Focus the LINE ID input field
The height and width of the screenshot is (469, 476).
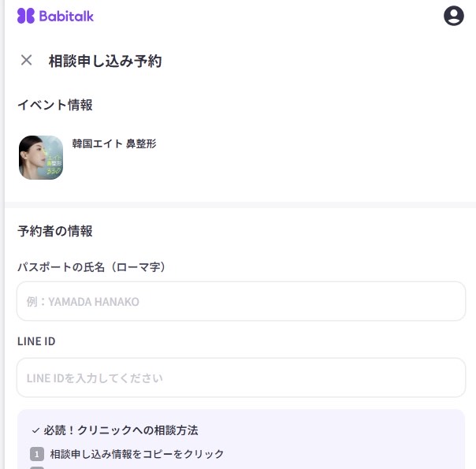[240, 378]
